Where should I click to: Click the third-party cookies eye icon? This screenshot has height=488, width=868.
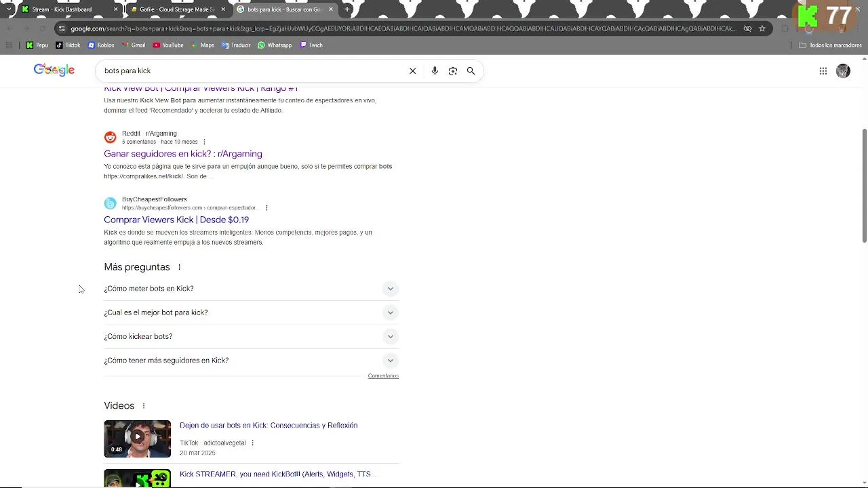(x=747, y=28)
